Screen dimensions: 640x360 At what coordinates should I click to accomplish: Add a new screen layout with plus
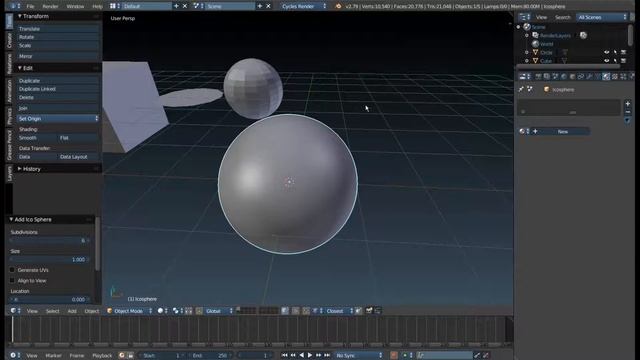tap(176, 6)
